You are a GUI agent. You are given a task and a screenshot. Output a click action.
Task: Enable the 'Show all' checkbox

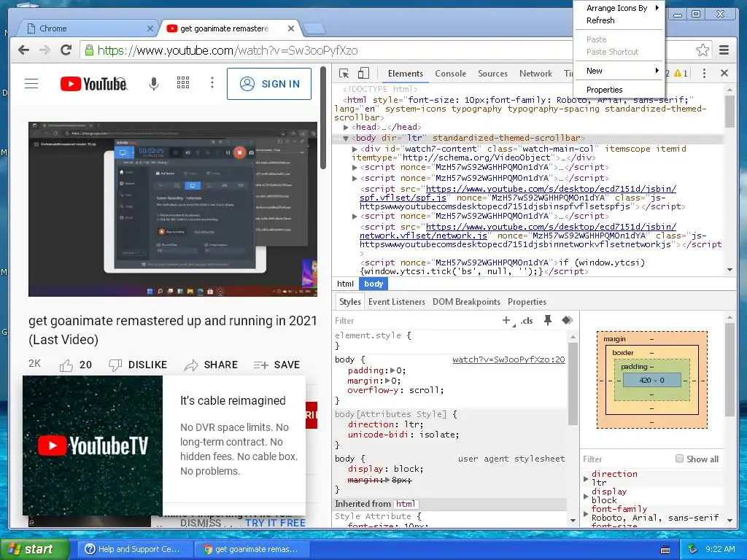click(x=679, y=459)
